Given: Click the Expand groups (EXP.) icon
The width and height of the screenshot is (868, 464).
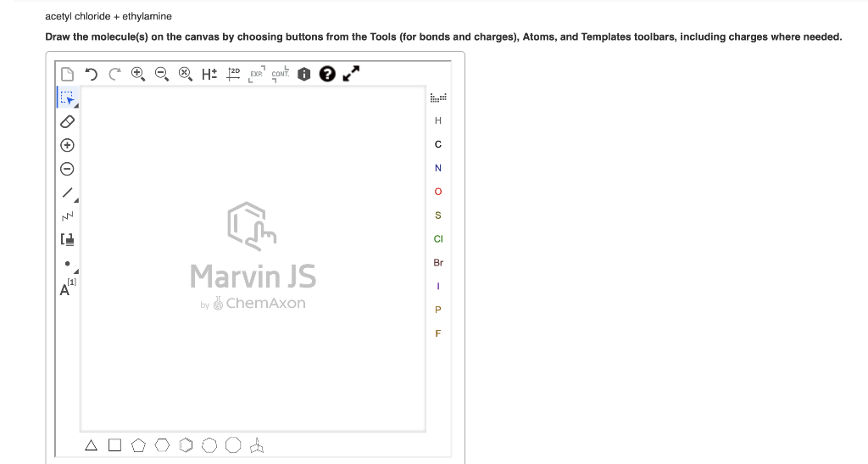Looking at the screenshot, I should 257,74.
